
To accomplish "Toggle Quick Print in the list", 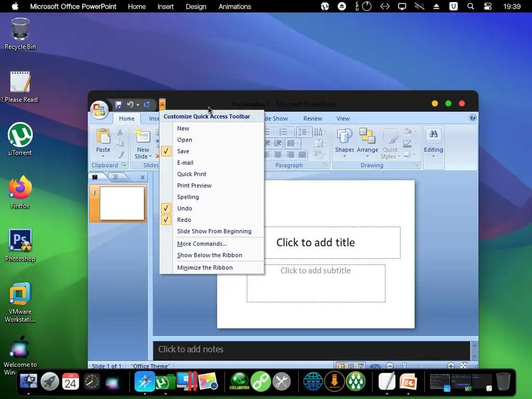I will pyautogui.click(x=211, y=174).
